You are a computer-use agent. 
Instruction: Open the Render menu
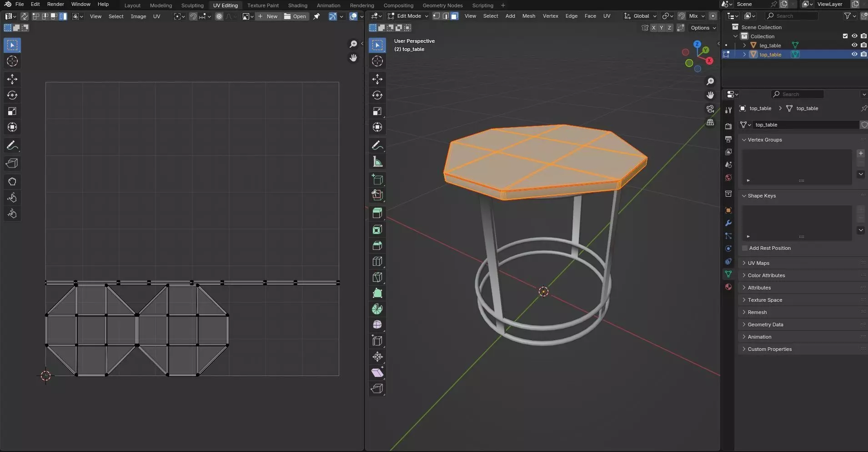pyautogui.click(x=55, y=4)
